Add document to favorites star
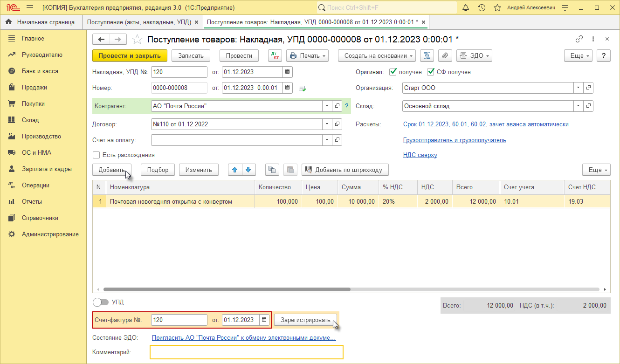Screen dimensions: 620x364 137,40
